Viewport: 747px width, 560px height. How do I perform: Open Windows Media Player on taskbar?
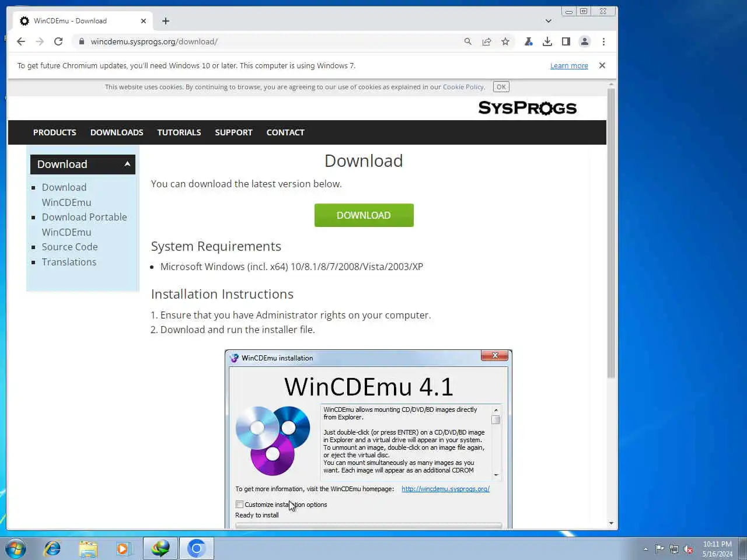point(123,549)
